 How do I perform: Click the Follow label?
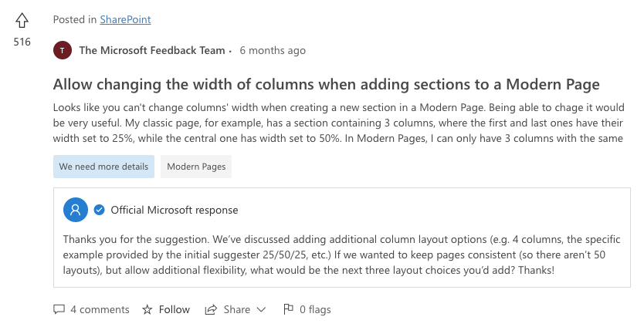pos(175,309)
